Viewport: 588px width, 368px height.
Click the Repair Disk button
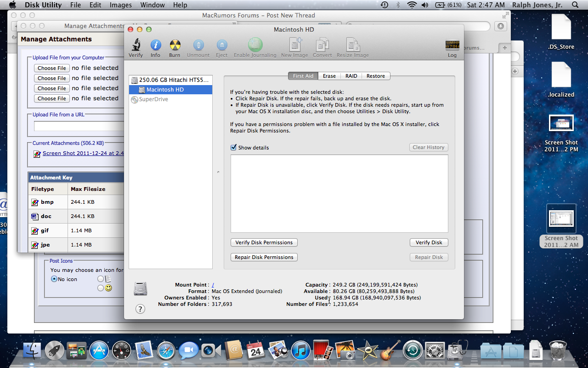[429, 257]
